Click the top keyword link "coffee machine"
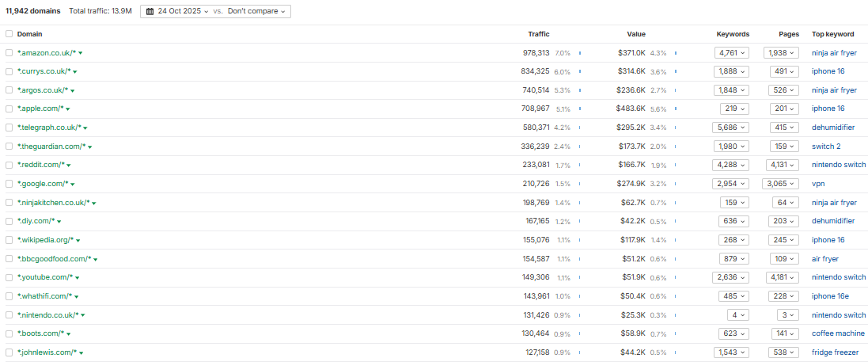This screenshot has height=362, width=868. coord(838,333)
